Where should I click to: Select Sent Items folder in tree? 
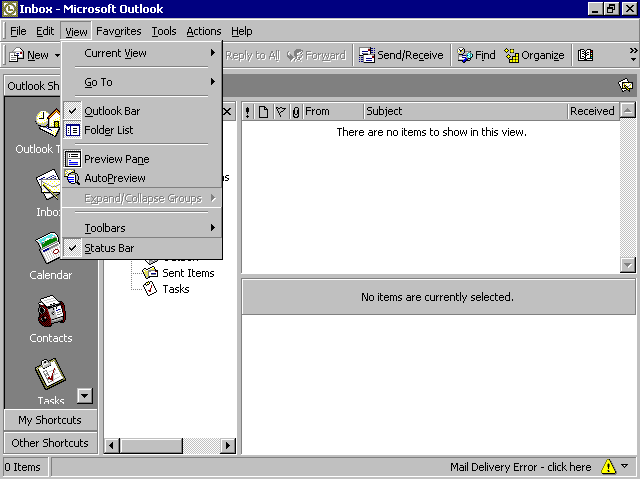(178, 273)
